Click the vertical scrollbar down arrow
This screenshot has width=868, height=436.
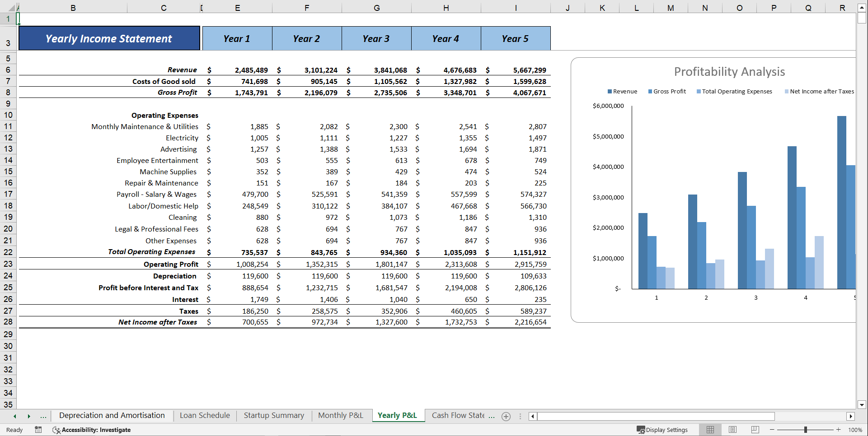pos(862,405)
